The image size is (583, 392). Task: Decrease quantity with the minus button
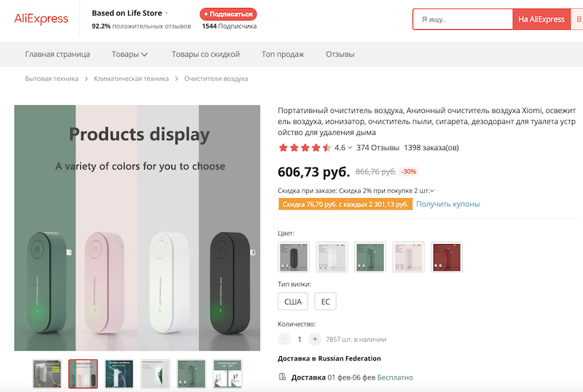click(x=284, y=339)
